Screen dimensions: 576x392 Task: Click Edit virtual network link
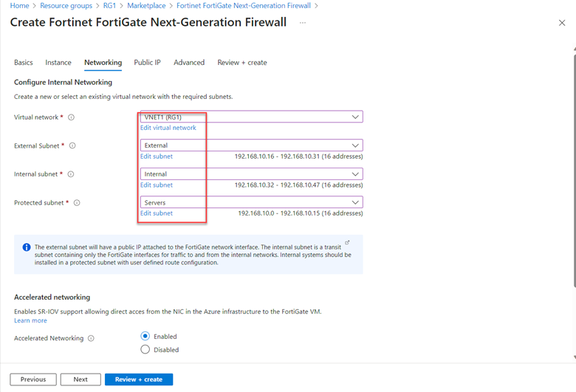168,128
